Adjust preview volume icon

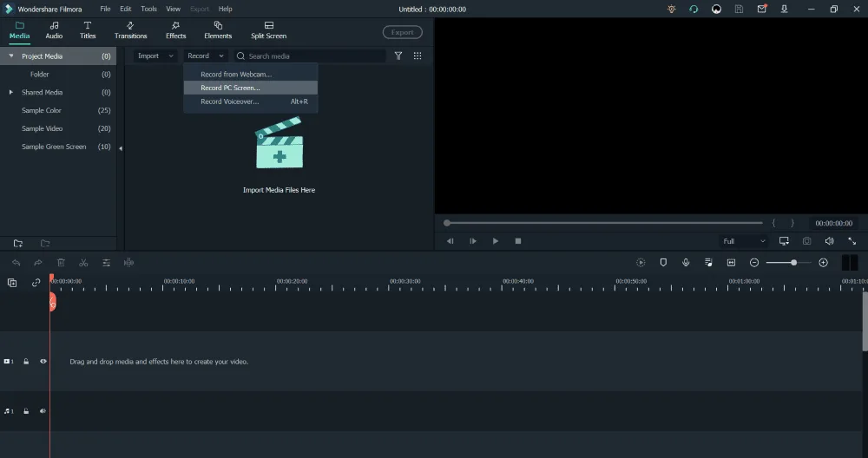click(829, 241)
